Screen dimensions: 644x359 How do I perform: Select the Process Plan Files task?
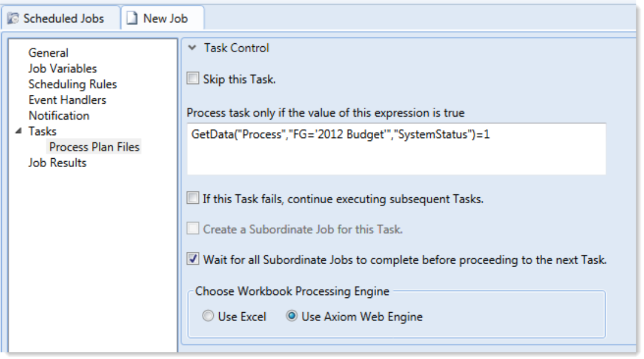[x=94, y=147]
